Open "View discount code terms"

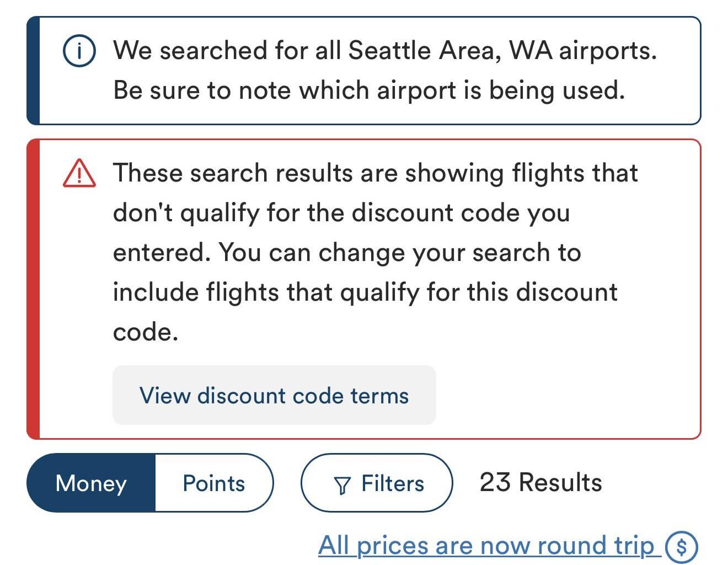tap(274, 395)
